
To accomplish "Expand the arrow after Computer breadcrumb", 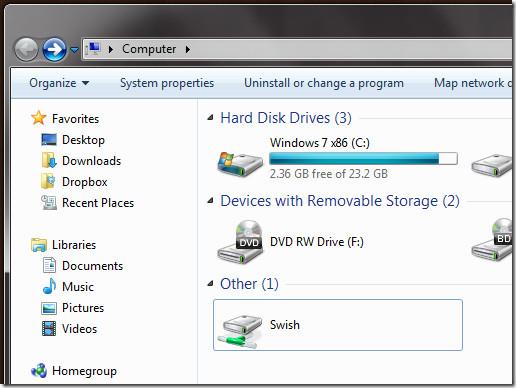I will coord(188,49).
